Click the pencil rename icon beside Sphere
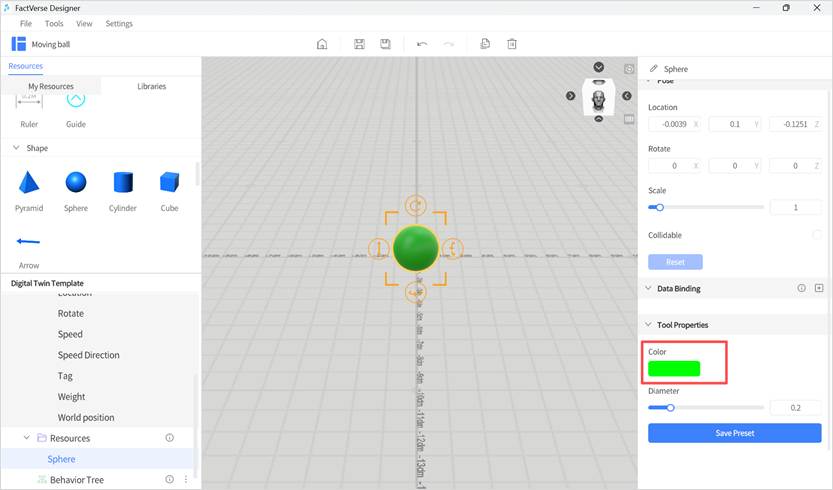 click(653, 69)
